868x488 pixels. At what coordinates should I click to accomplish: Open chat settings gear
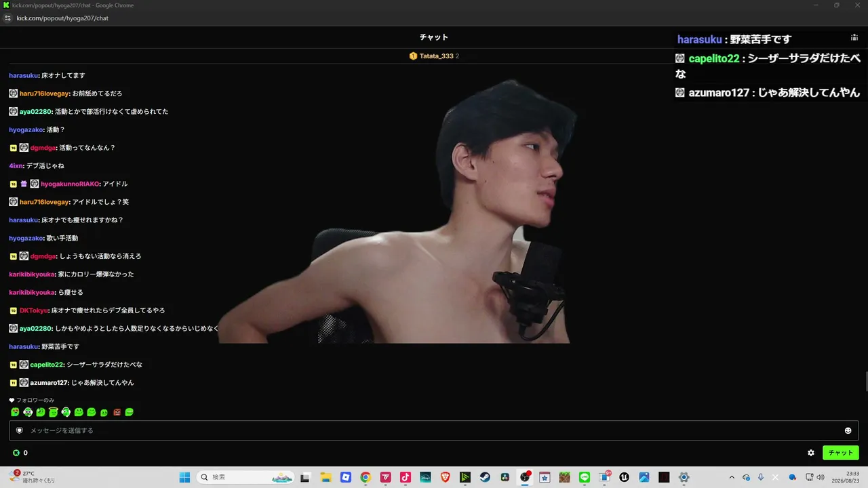click(811, 453)
